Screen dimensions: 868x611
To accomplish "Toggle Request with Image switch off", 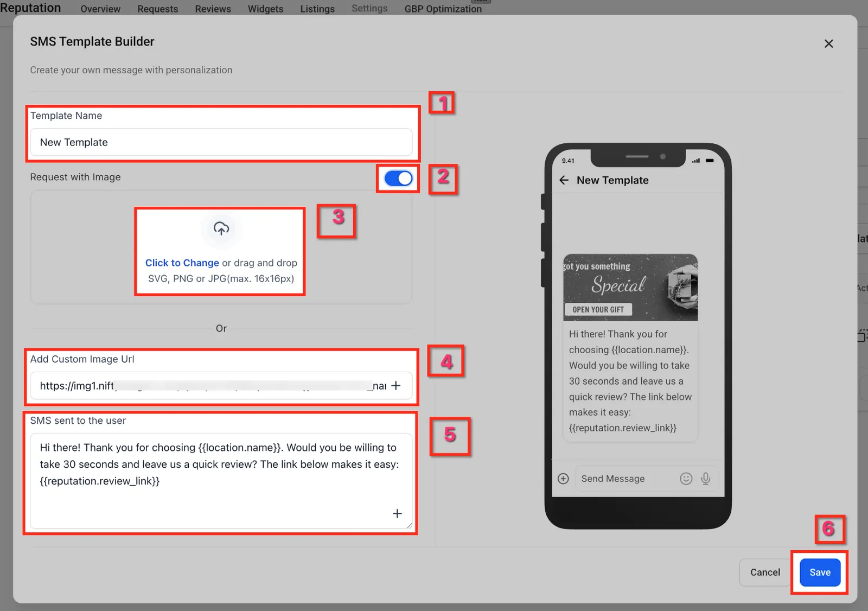I will [x=398, y=178].
